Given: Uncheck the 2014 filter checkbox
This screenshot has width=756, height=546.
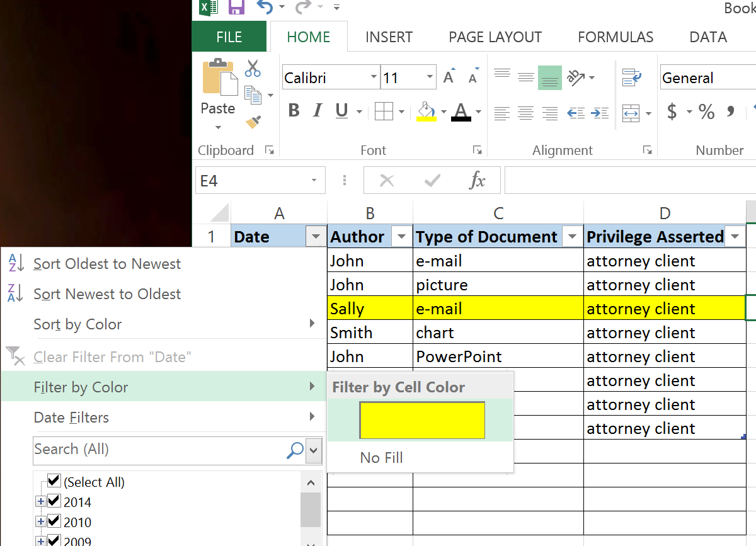Looking at the screenshot, I should tap(54, 502).
